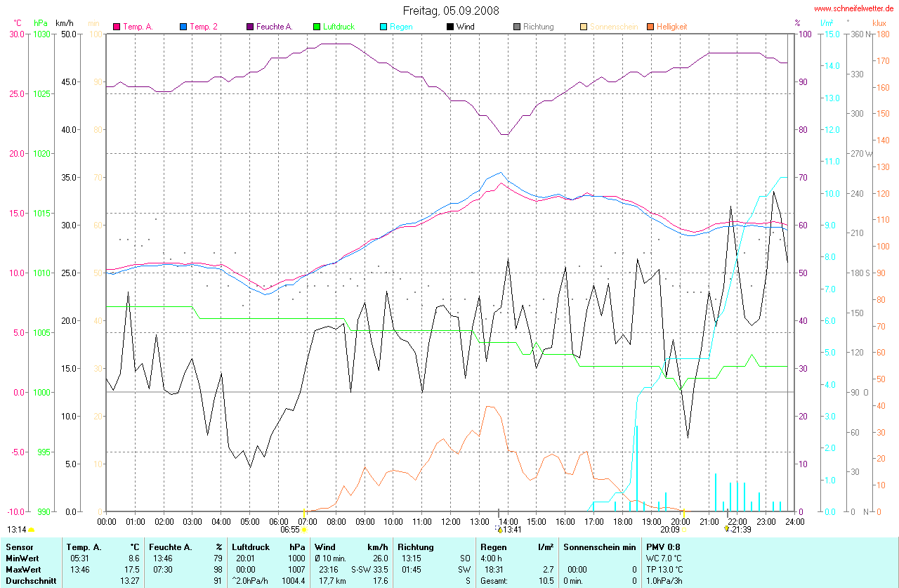Click the Sonnenschein min table header
The height and width of the screenshot is (588, 899).
pos(600,547)
